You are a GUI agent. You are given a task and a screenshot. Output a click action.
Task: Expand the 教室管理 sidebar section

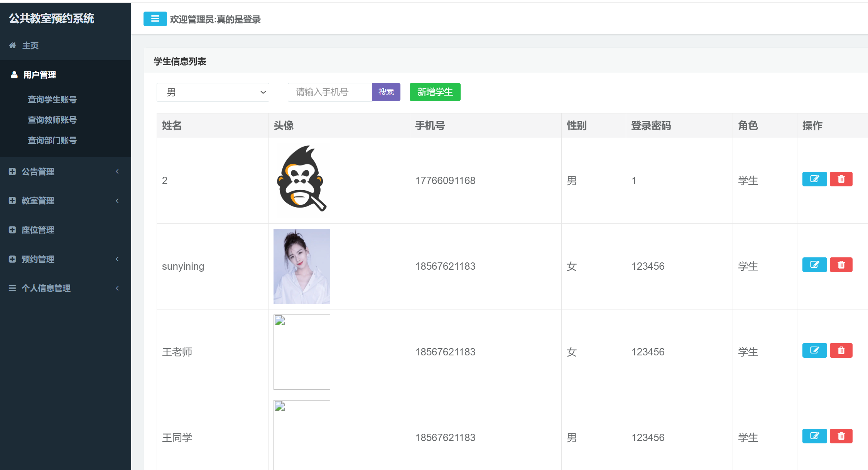tap(38, 201)
